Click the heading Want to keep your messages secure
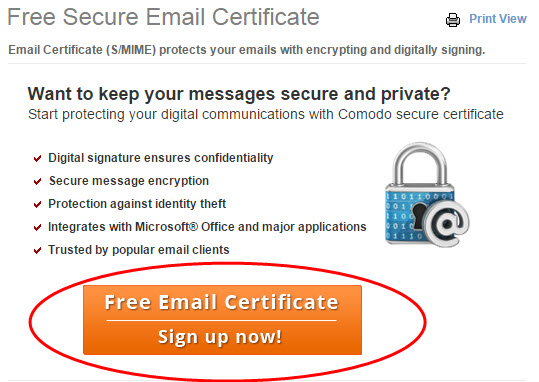Image resolution: width=539 pixels, height=382 pixels. 239,94
